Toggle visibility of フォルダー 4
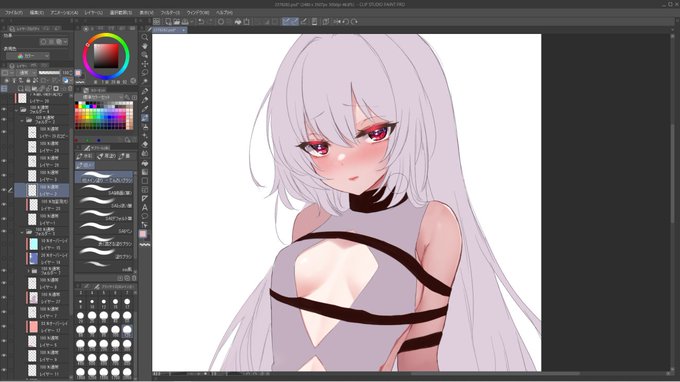Screen dimensions: 680x382 click(x=4, y=109)
